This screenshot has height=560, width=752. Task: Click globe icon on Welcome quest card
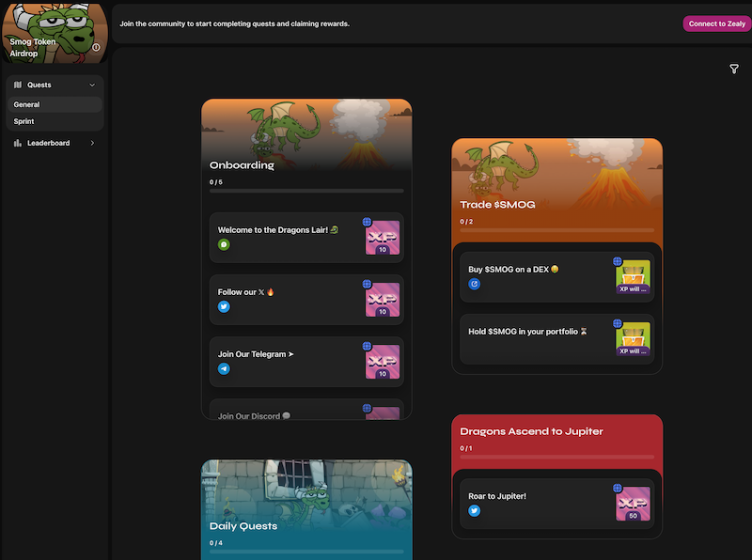(x=367, y=222)
